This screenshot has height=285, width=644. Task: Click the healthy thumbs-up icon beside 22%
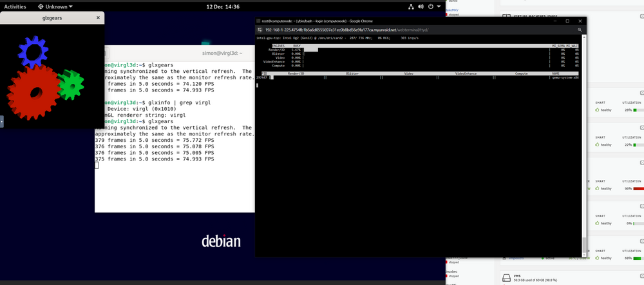598,145
